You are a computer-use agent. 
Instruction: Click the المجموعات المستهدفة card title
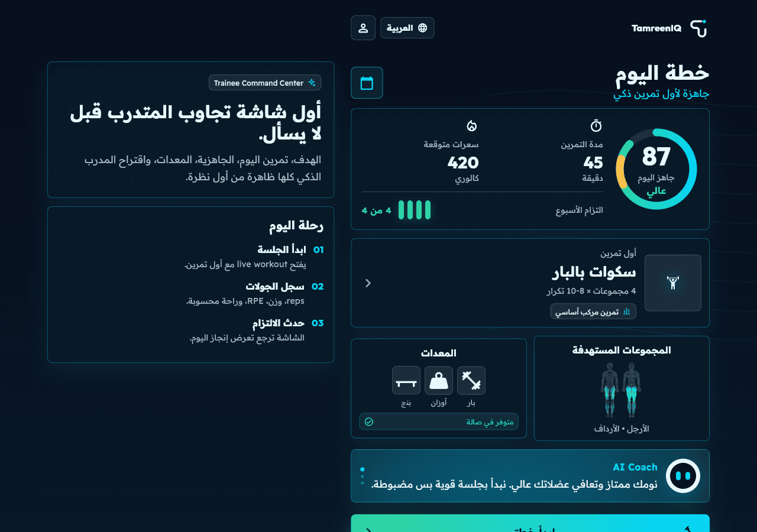622,350
